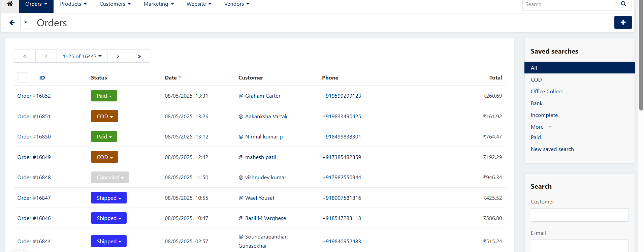Click the Customer search field

[580, 215]
